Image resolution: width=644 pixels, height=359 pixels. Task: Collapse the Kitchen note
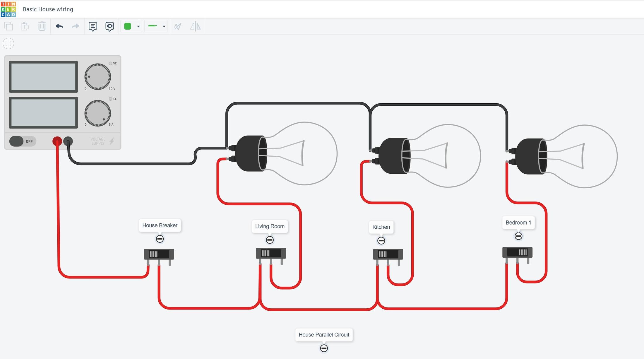point(381,241)
